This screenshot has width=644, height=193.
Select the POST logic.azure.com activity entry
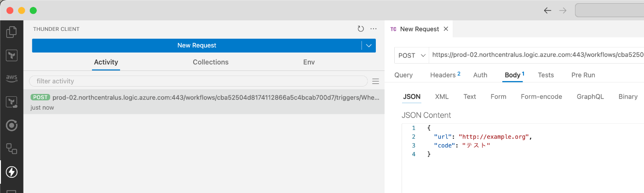click(204, 102)
